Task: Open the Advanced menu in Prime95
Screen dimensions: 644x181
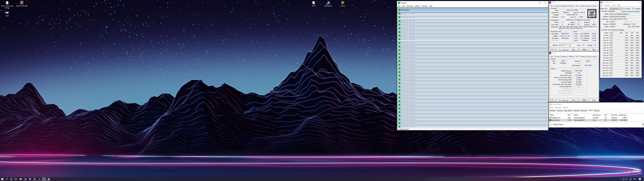Action: coord(410,6)
